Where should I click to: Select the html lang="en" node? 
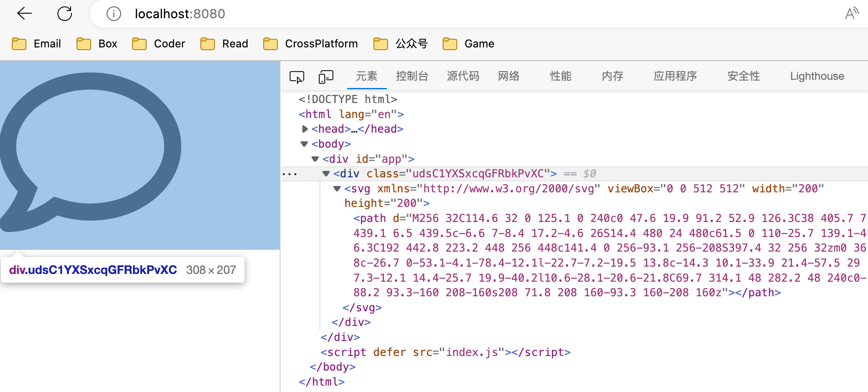351,114
